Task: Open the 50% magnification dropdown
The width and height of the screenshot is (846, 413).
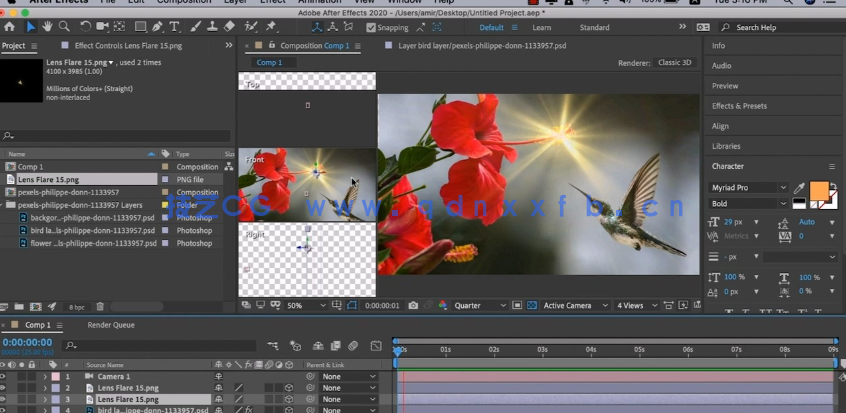Action: (306, 306)
